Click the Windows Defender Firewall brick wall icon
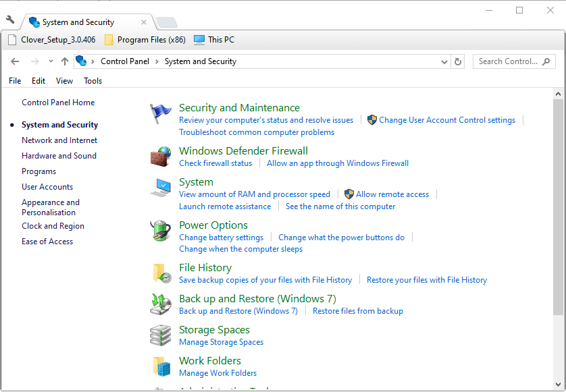 (160, 157)
